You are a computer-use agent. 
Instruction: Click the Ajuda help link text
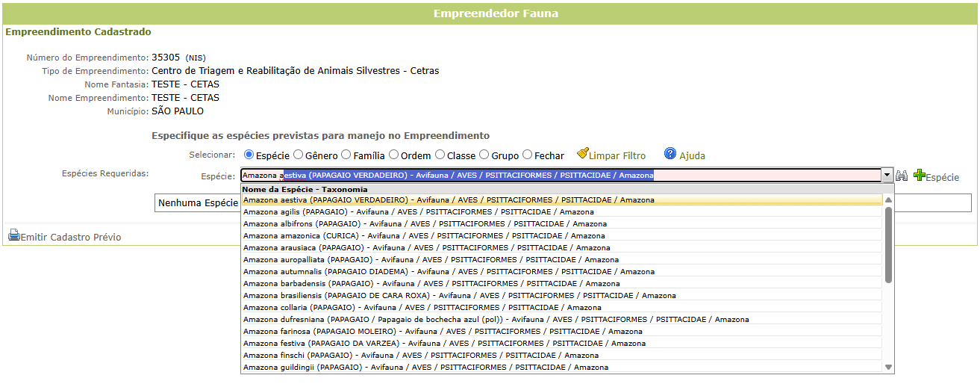692,156
